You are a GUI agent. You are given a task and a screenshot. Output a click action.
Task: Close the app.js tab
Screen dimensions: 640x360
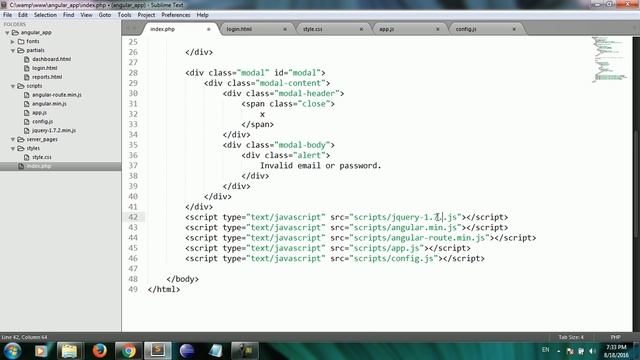[438, 29]
